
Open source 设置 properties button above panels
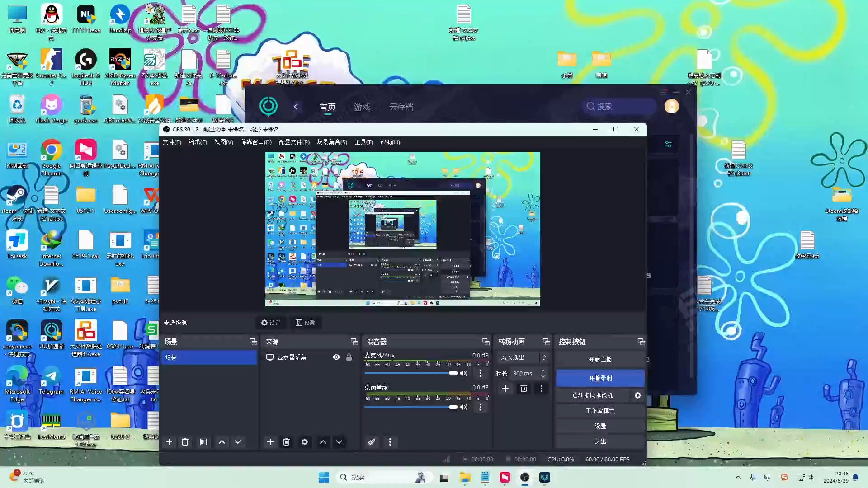(x=271, y=323)
